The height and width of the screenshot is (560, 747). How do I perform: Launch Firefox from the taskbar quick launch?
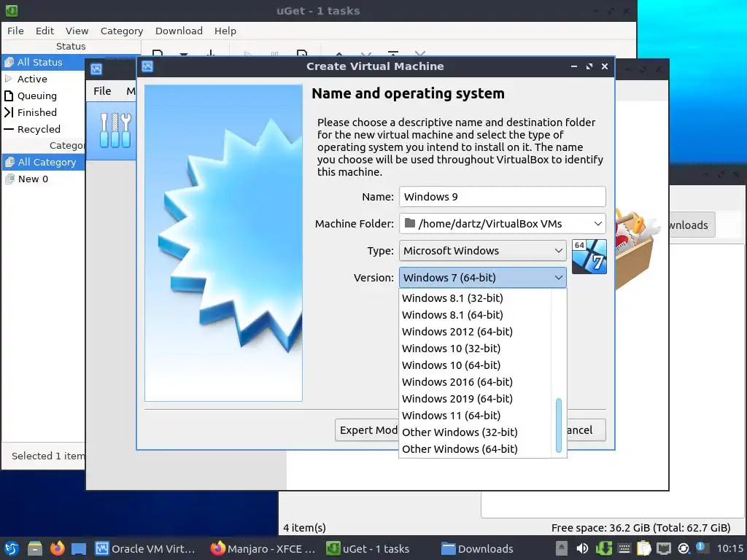click(x=57, y=548)
